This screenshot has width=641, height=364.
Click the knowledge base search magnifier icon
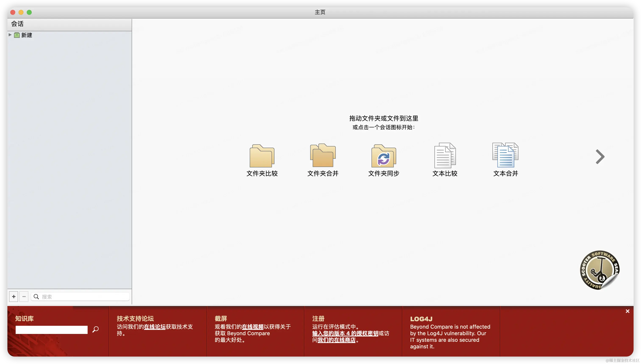tap(96, 329)
